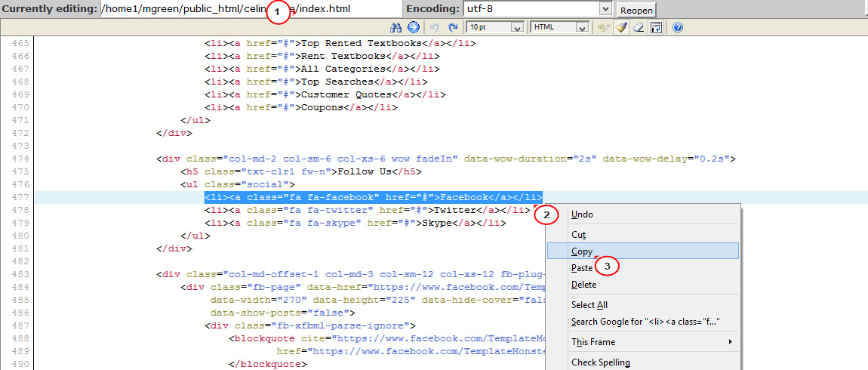The width and height of the screenshot is (868, 370).
Task: Choose Undo from the context menu
Action: point(642,214)
